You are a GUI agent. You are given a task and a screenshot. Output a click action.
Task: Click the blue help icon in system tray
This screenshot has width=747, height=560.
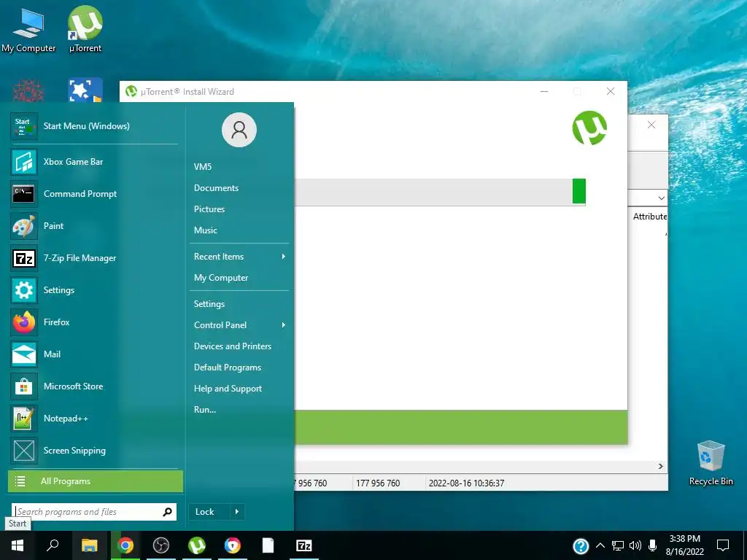point(581,545)
